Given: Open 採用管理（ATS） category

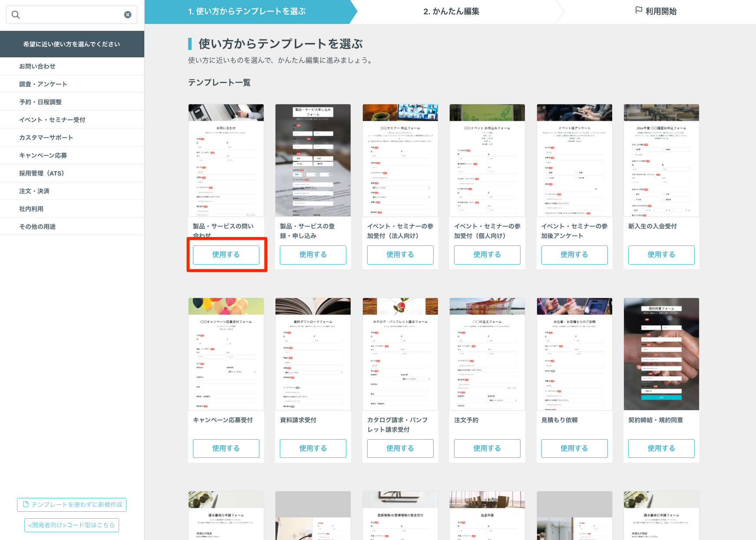Looking at the screenshot, I should [x=42, y=173].
